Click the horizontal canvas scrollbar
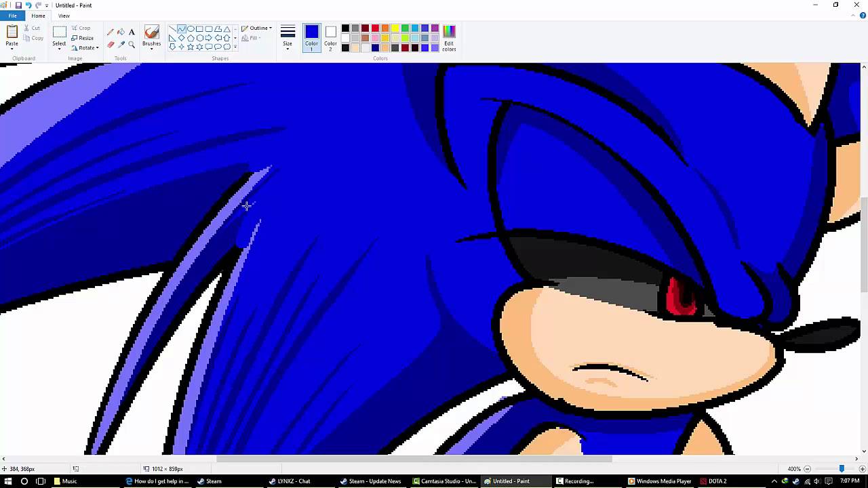Image resolution: width=868 pixels, height=488 pixels. (414, 459)
